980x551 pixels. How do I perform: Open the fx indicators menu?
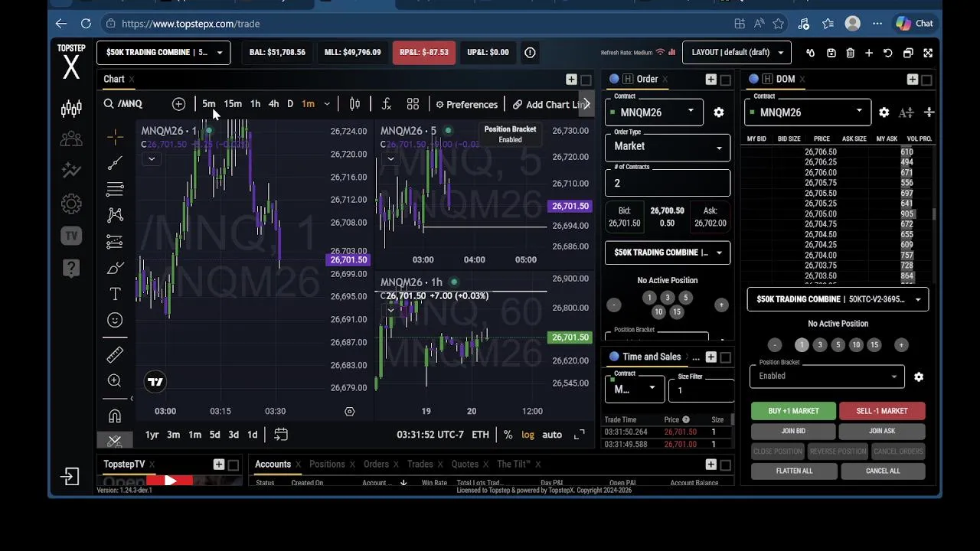(387, 104)
